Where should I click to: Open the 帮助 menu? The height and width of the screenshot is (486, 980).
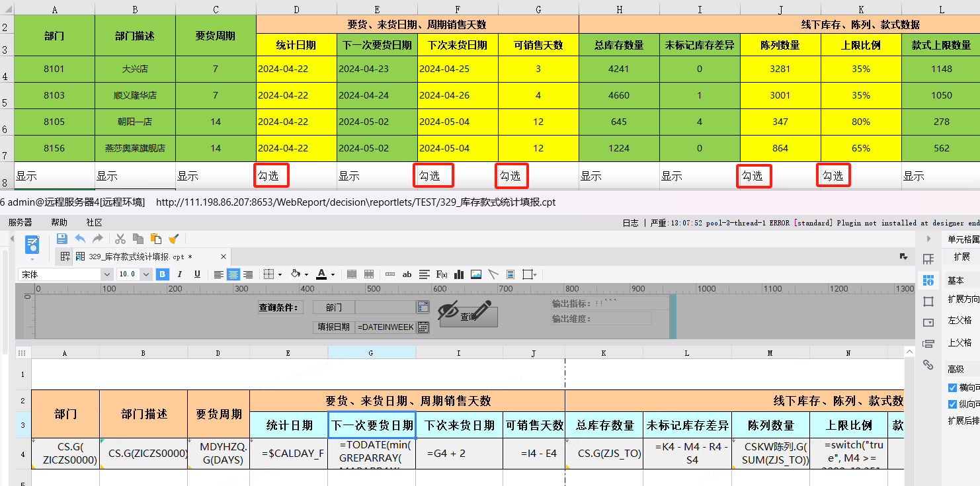coord(60,223)
